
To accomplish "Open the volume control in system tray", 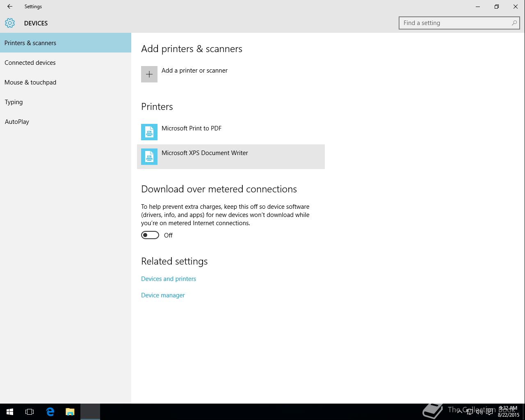I will (x=479, y=412).
